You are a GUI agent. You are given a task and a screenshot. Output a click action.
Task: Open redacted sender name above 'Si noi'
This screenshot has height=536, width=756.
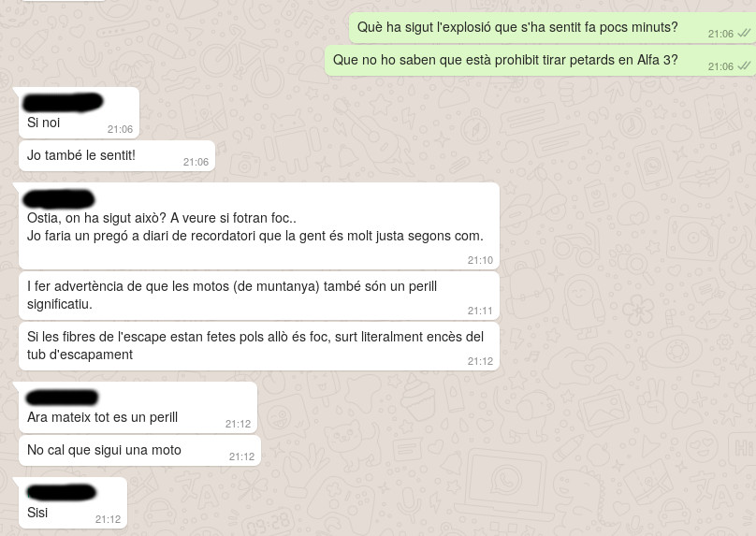click(63, 102)
